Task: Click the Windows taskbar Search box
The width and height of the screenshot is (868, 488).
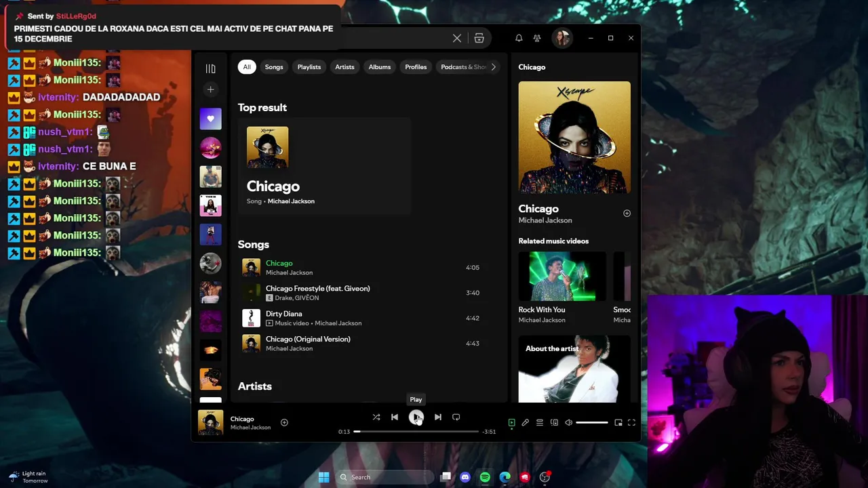Action: (386, 477)
